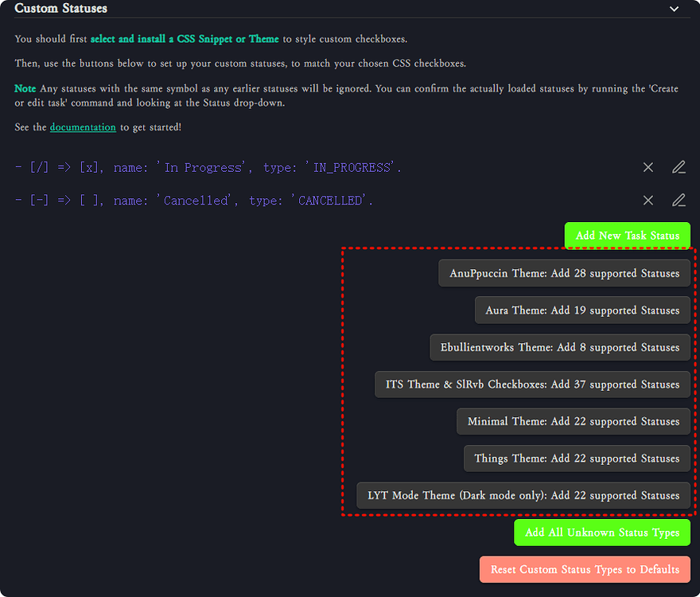The height and width of the screenshot is (597, 700).
Task: Add Ebullientworks Theme's 8 supported statuses
Action: click(560, 347)
